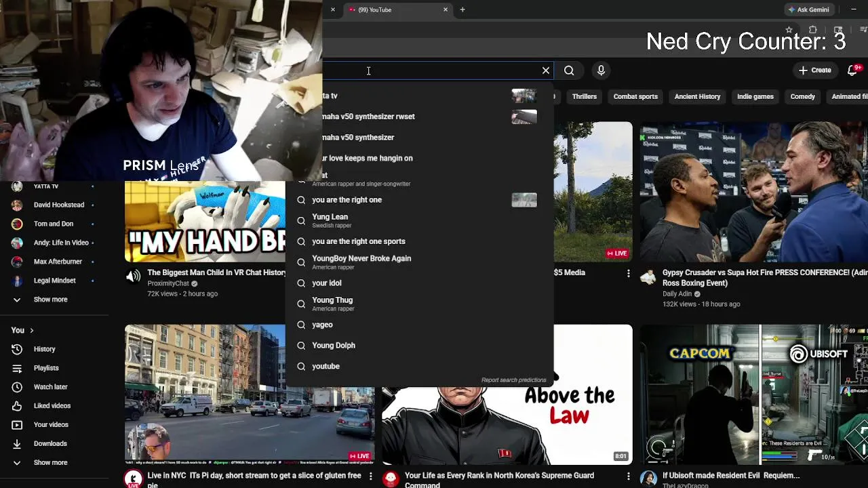Click the TheLazyDragon channel avatar

648,479
